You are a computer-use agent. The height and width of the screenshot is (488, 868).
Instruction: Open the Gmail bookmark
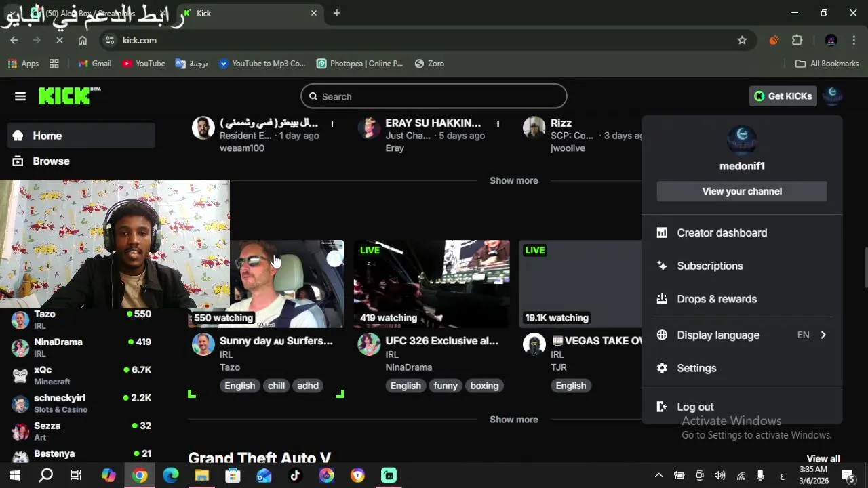[x=94, y=64]
